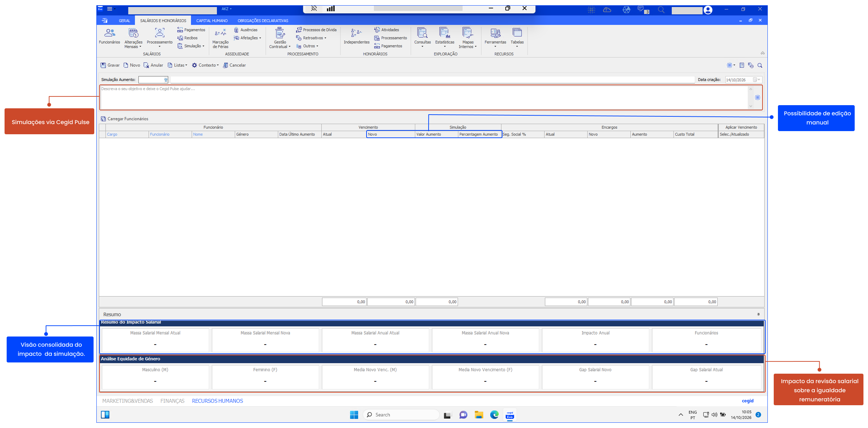Click the Cancelar button
The height and width of the screenshot is (428, 868).
(x=234, y=65)
